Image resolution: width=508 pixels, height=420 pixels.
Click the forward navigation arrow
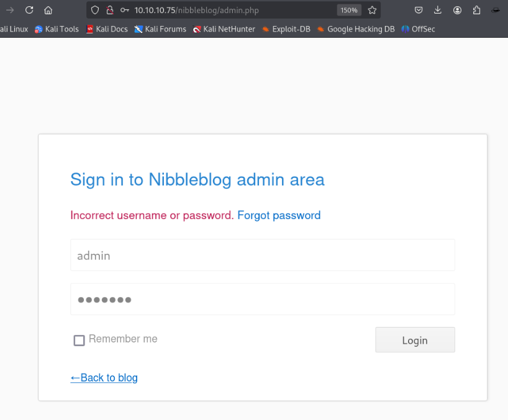(9, 10)
